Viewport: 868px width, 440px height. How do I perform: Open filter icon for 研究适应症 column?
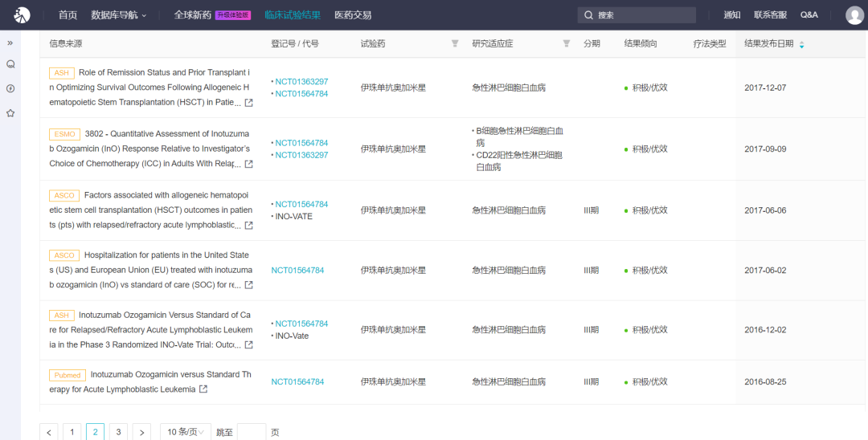(x=567, y=43)
